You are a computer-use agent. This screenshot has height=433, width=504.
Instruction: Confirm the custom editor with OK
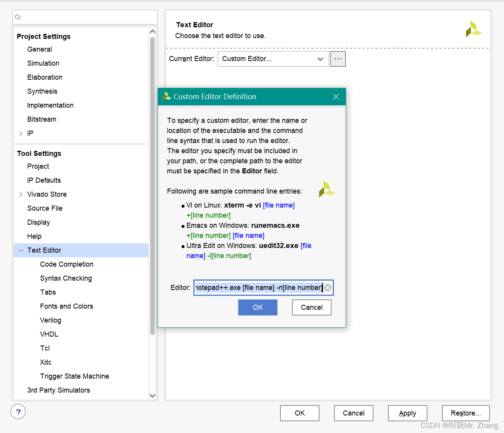258,307
